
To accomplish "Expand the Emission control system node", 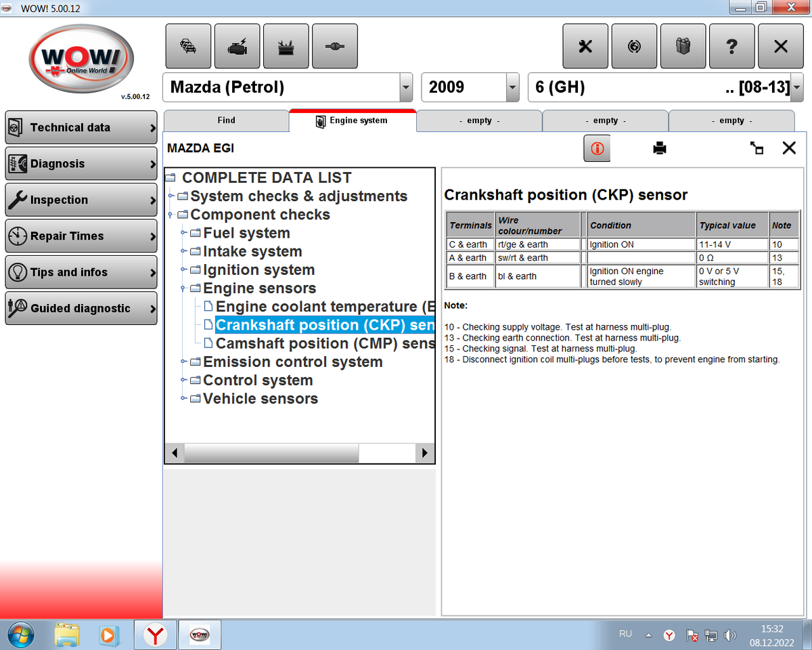I will point(184,362).
